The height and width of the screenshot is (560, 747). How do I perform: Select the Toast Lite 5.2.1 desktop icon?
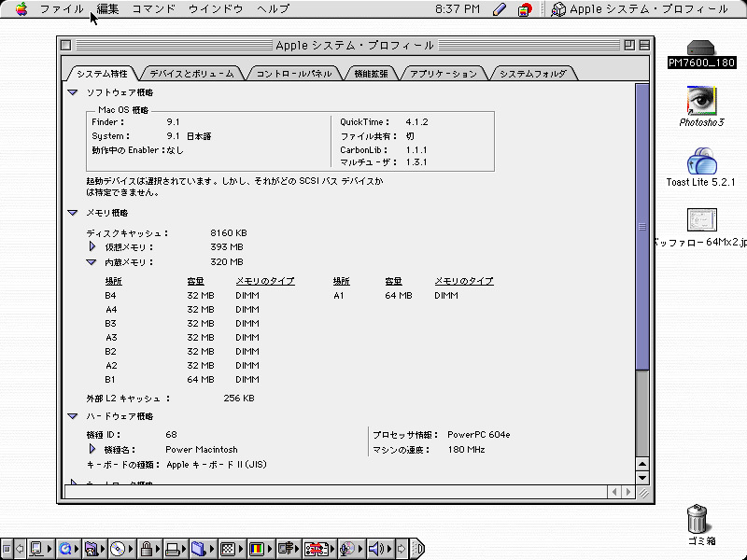tap(701, 167)
